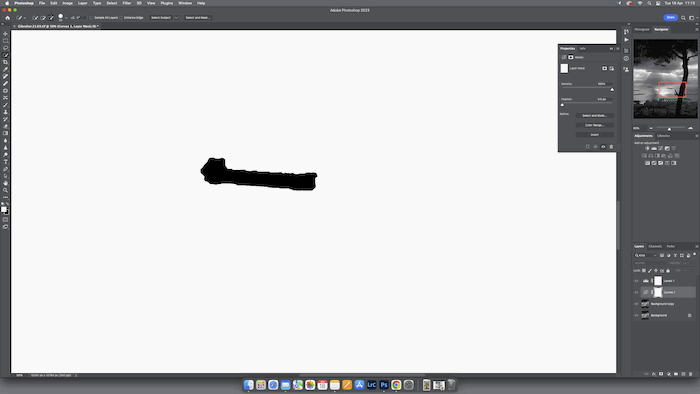Open Photoshop from the Dock
The height and width of the screenshot is (394, 700).
(x=384, y=385)
